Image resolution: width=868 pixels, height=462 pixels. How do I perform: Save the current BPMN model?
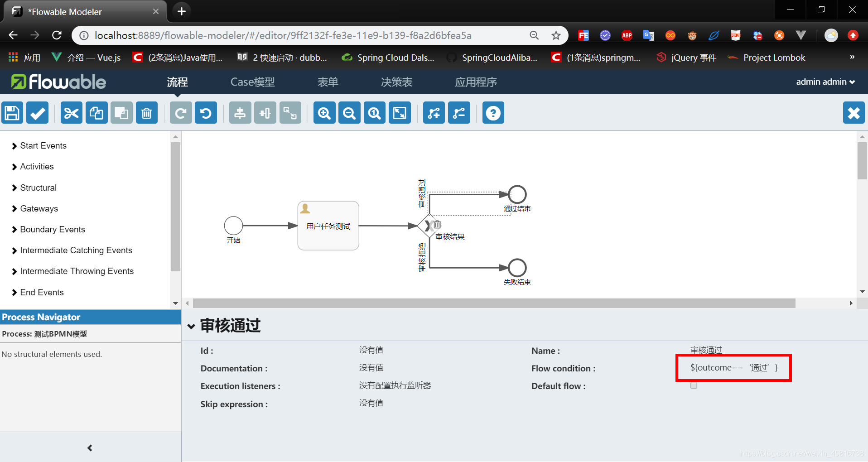(12, 112)
